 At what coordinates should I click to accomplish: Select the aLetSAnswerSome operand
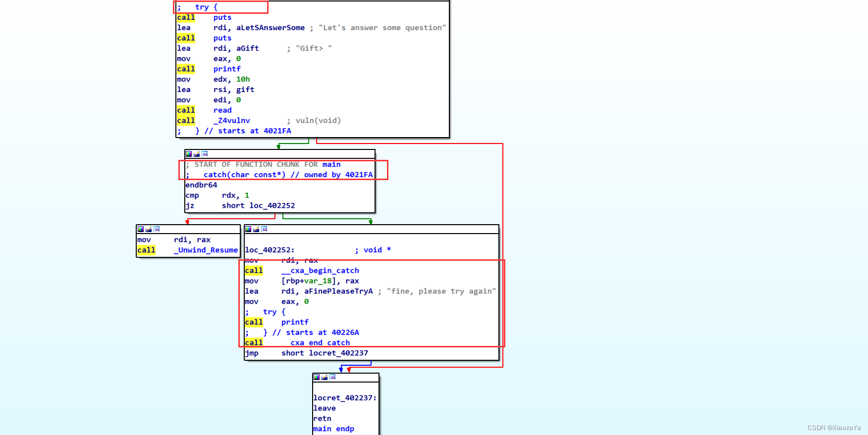tap(270, 28)
